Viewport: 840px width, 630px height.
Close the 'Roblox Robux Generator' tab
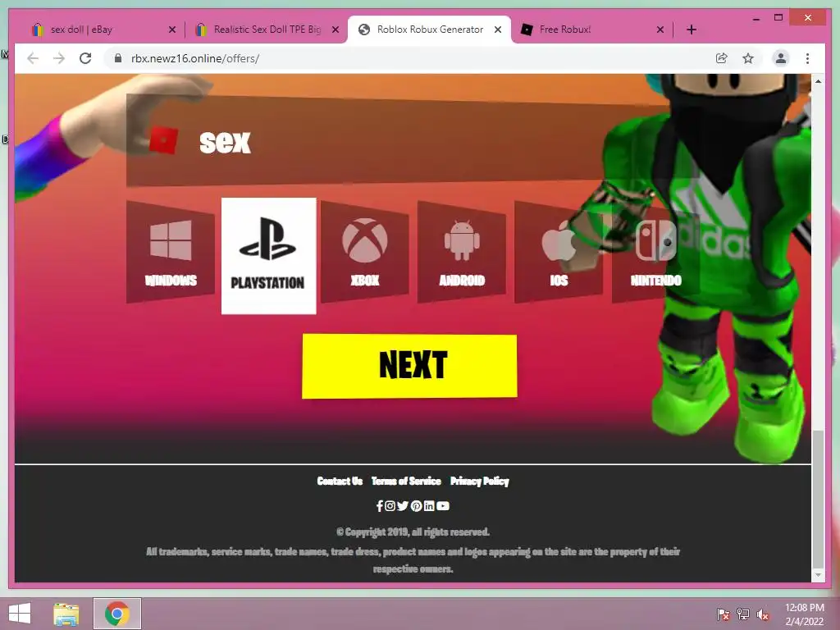click(498, 30)
